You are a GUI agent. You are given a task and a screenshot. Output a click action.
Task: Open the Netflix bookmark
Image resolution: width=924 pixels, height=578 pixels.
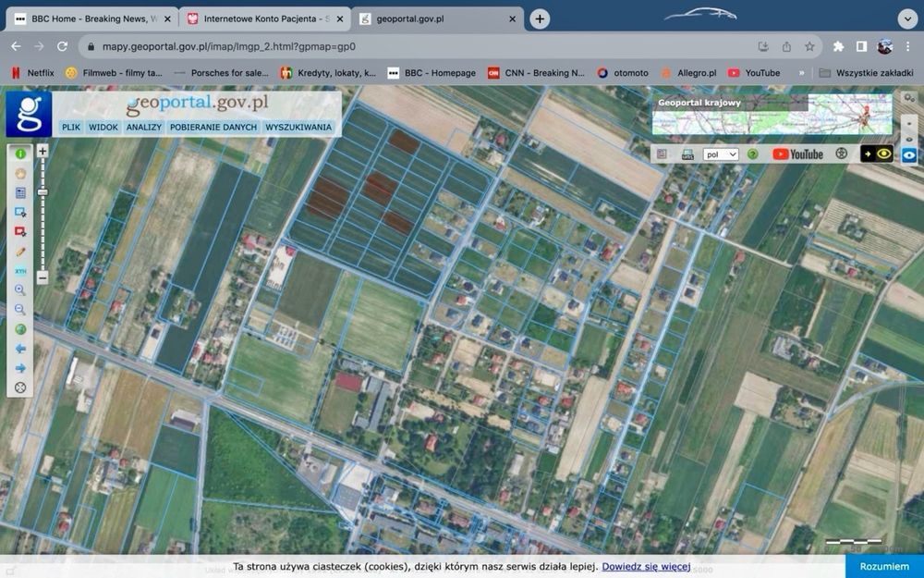point(33,73)
